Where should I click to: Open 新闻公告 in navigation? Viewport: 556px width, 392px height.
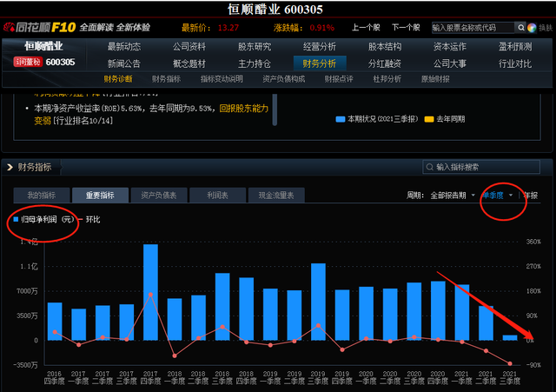(124, 63)
